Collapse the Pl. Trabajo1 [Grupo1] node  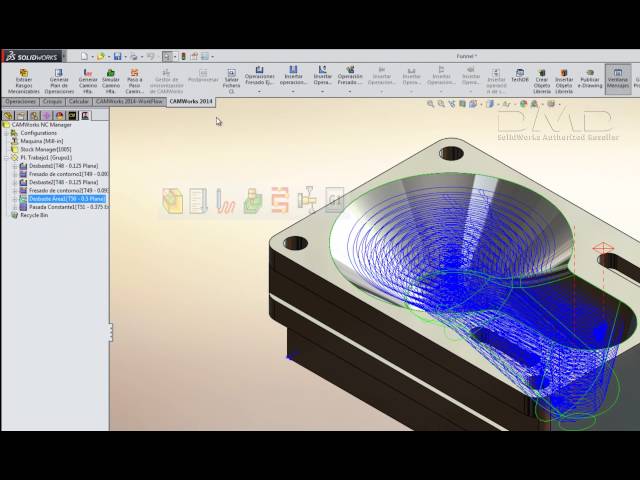coord(6,158)
